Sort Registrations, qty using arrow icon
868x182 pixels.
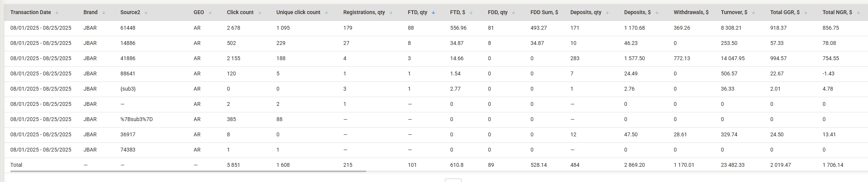(x=391, y=13)
